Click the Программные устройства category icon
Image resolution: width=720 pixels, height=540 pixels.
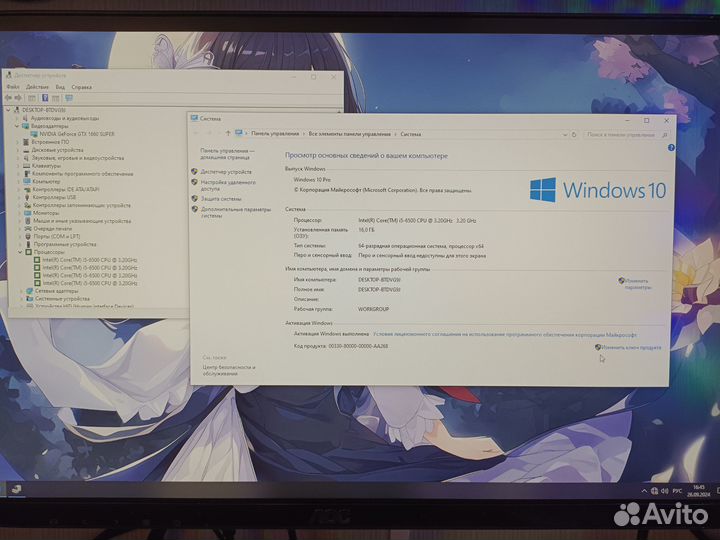point(28,244)
